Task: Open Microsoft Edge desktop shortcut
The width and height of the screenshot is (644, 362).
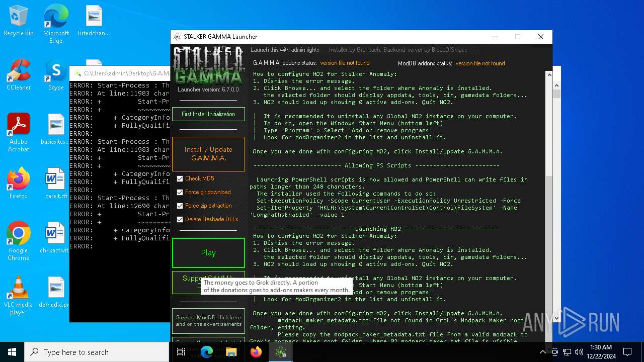Action: coord(56,24)
